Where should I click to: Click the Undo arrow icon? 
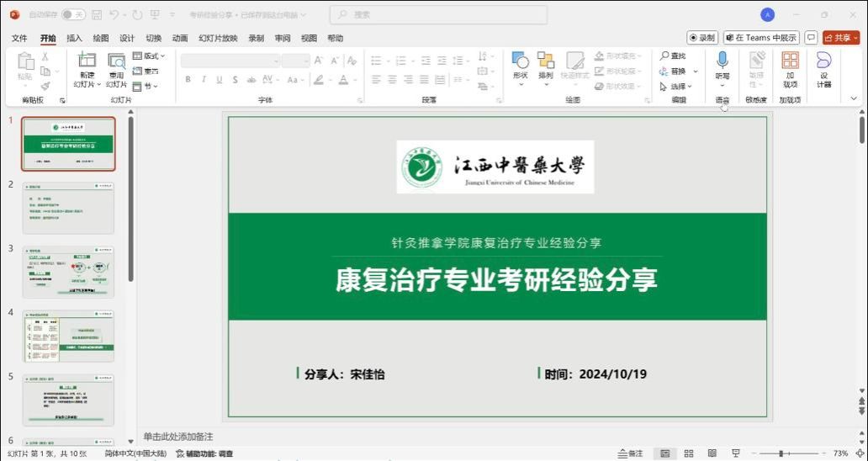(114, 15)
